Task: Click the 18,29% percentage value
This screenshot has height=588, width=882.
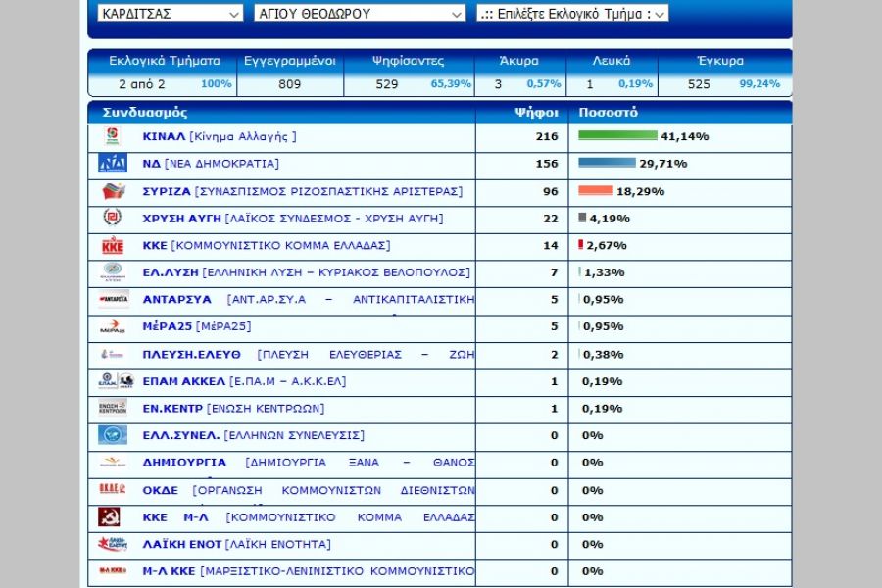Action: [x=641, y=192]
